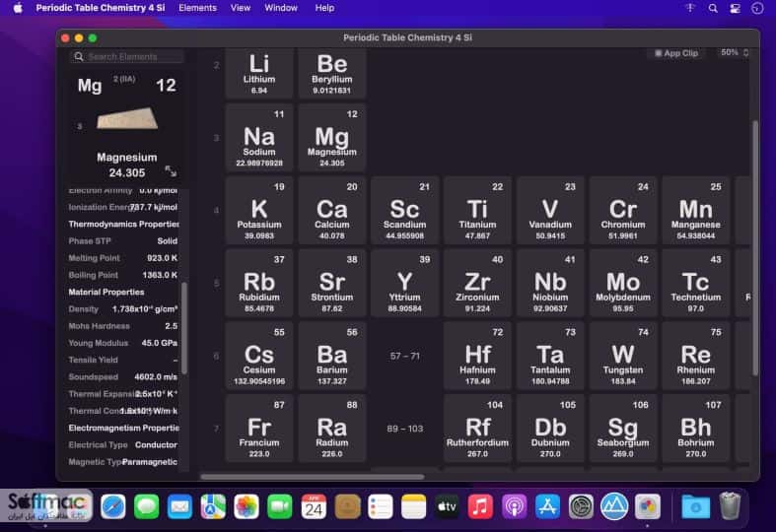Open the Elements menu

point(197,8)
